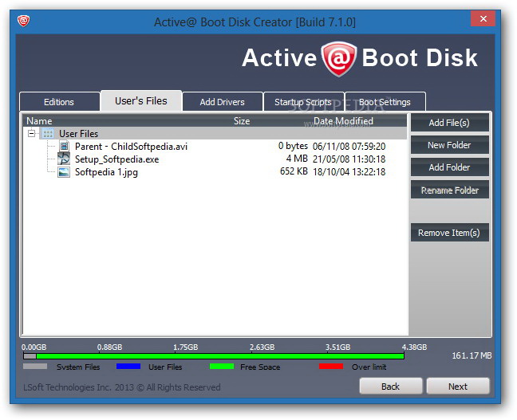Open the Add Drivers tab

pos(223,102)
